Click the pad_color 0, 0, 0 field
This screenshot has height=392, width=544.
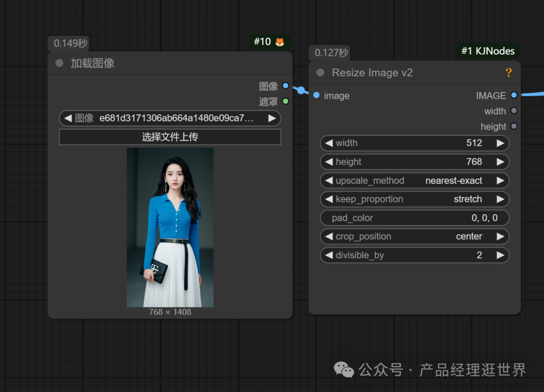point(415,218)
